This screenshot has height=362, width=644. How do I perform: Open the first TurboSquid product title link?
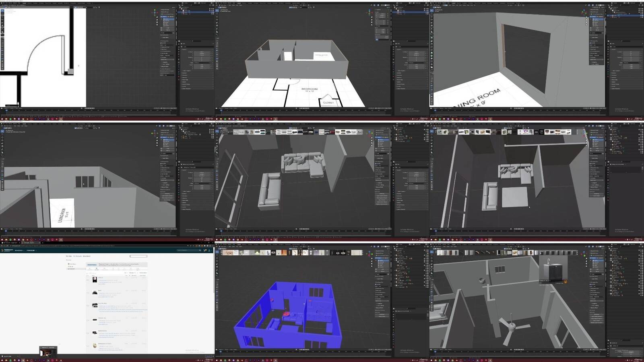(101, 278)
